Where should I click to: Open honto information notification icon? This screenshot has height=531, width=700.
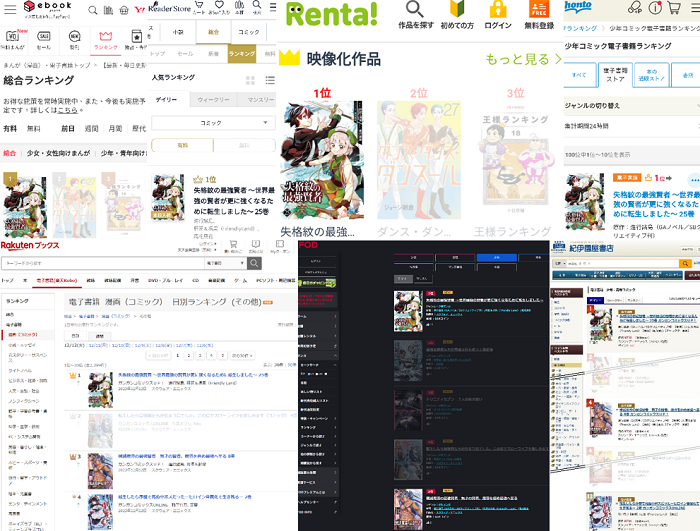[655, 7]
